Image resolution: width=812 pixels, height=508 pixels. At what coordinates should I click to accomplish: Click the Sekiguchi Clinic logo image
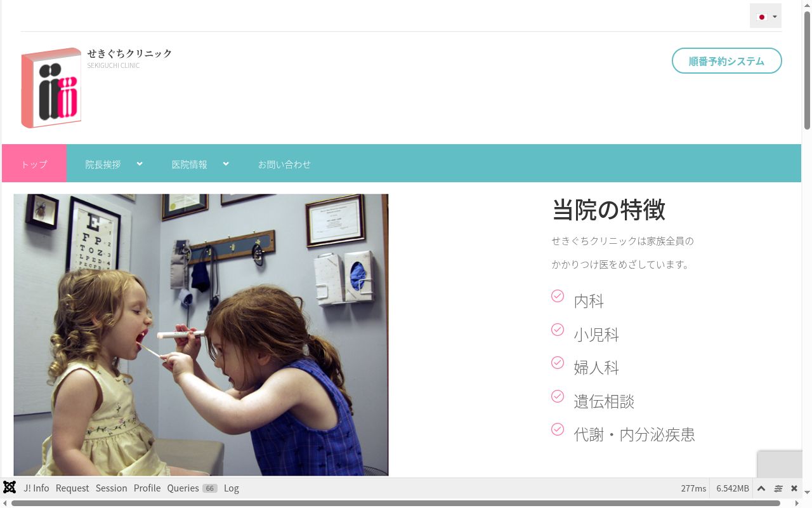tap(51, 88)
